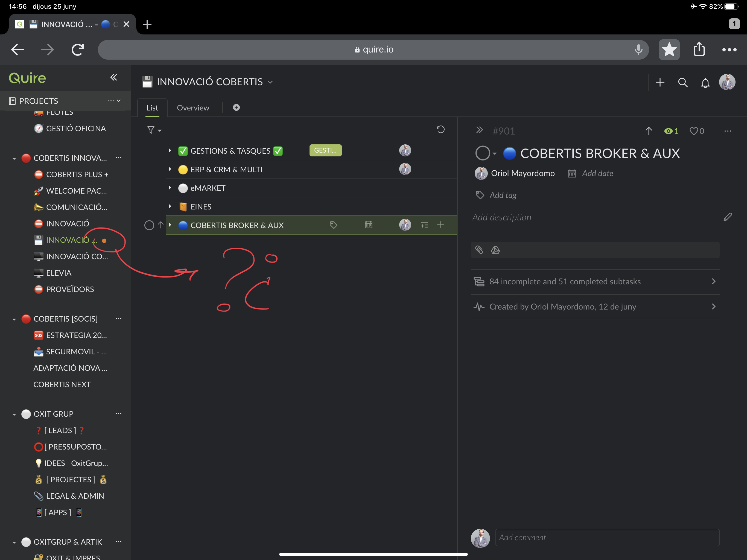Bookmark page with star button

point(669,50)
